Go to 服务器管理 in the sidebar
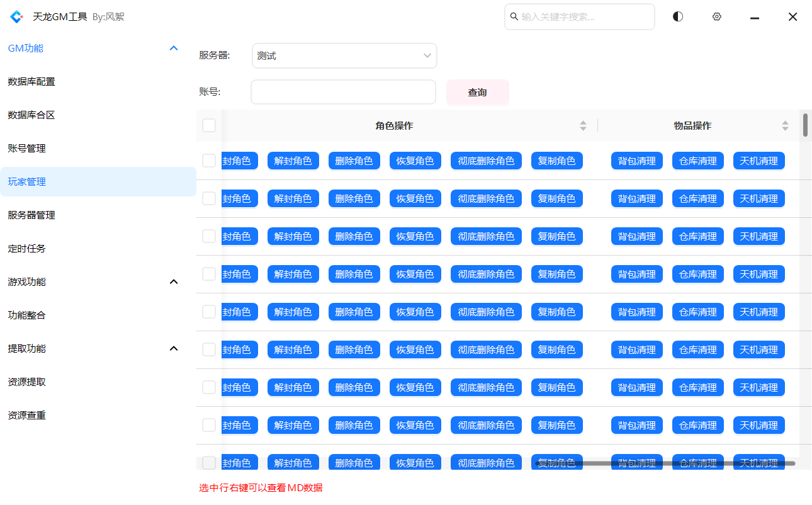This screenshot has height=505, width=812. tap(31, 215)
